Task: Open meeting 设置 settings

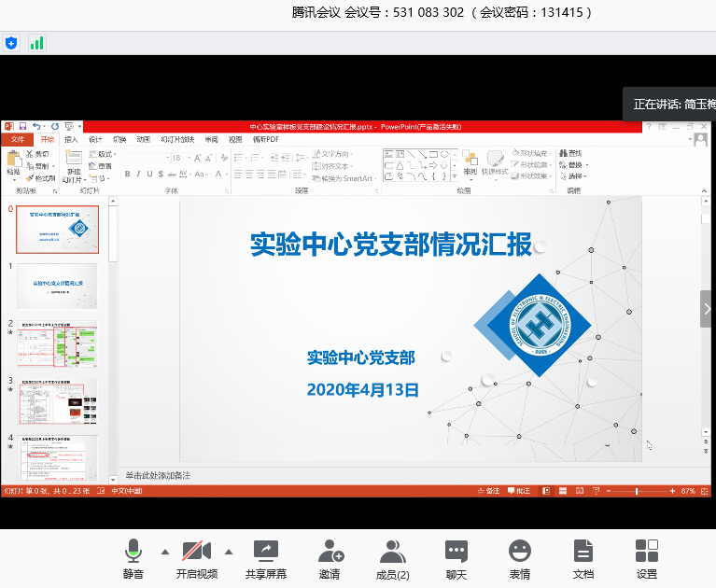Action: pyautogui.click(x=646, y=559)
